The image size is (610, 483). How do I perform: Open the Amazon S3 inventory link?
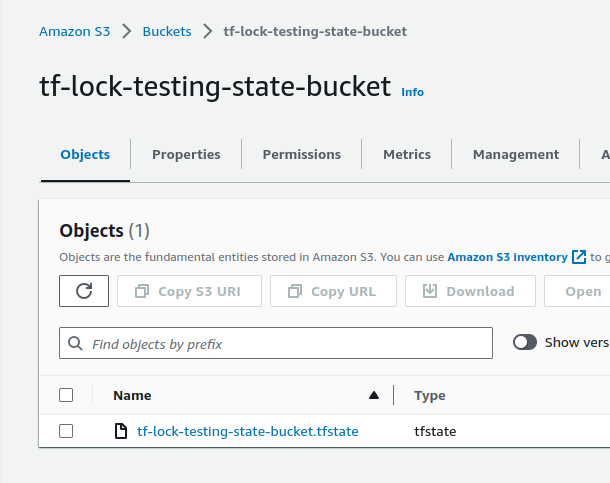[507, 257]
